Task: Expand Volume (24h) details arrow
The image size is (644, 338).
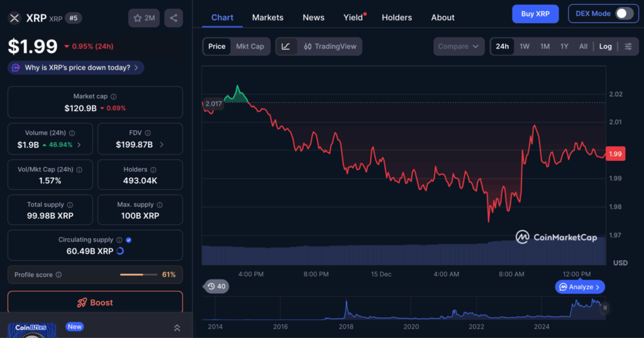Action: click(x=78, y=144)
